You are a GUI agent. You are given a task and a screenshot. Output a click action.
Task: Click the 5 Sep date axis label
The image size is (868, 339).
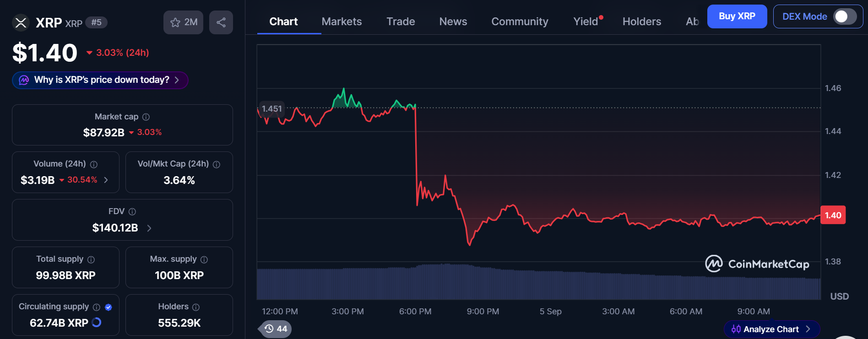pos(550,312)
